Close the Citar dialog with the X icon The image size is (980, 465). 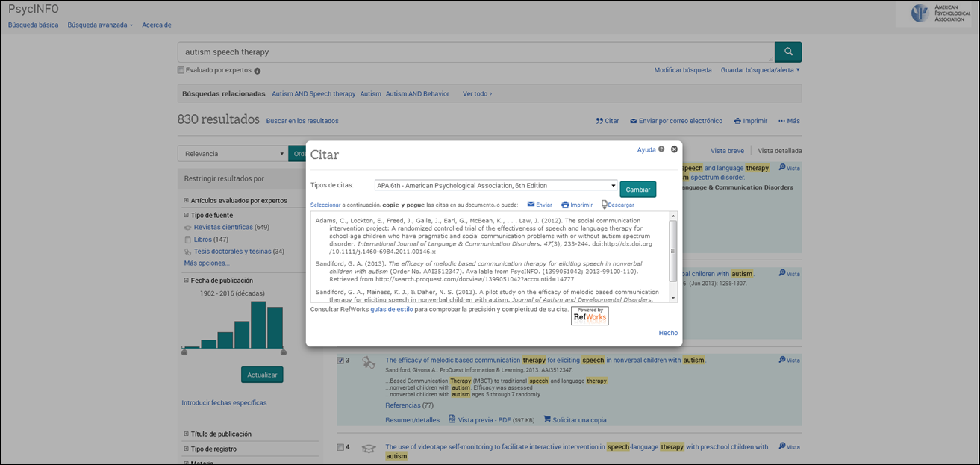[674, 149]
